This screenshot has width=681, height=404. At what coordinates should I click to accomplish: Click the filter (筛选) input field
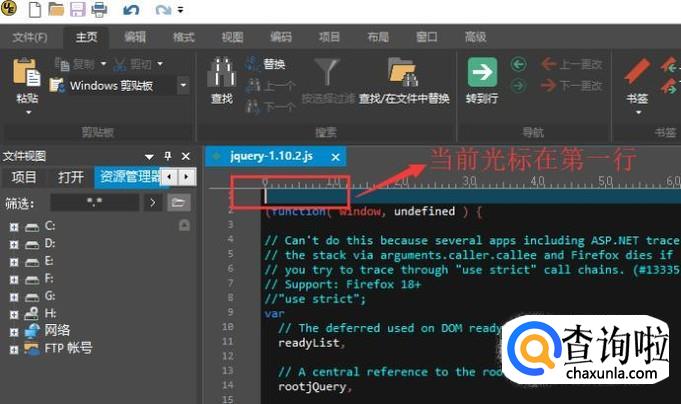tap(95, 202)
